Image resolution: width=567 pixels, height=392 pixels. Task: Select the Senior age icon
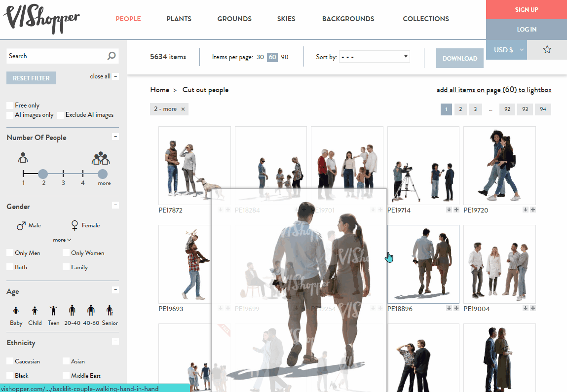point(110,310)
